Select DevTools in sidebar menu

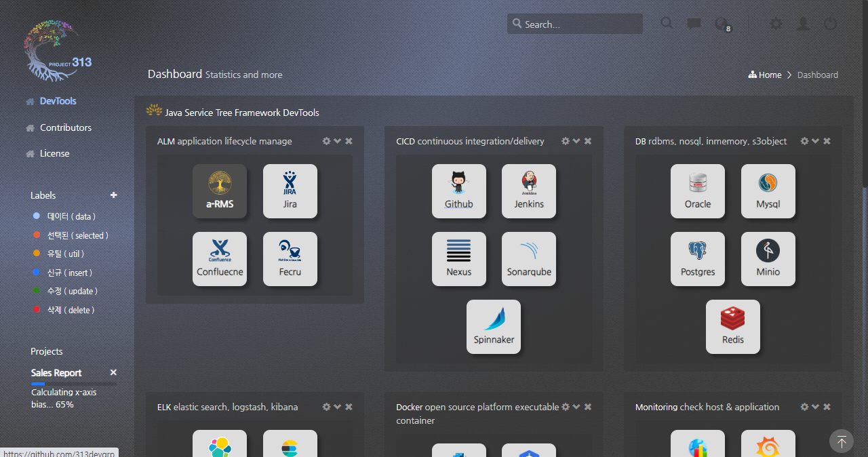(x=58, y=101)
